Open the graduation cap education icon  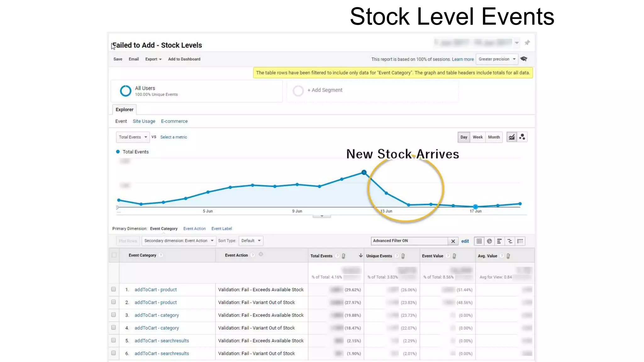click(524, 59)
